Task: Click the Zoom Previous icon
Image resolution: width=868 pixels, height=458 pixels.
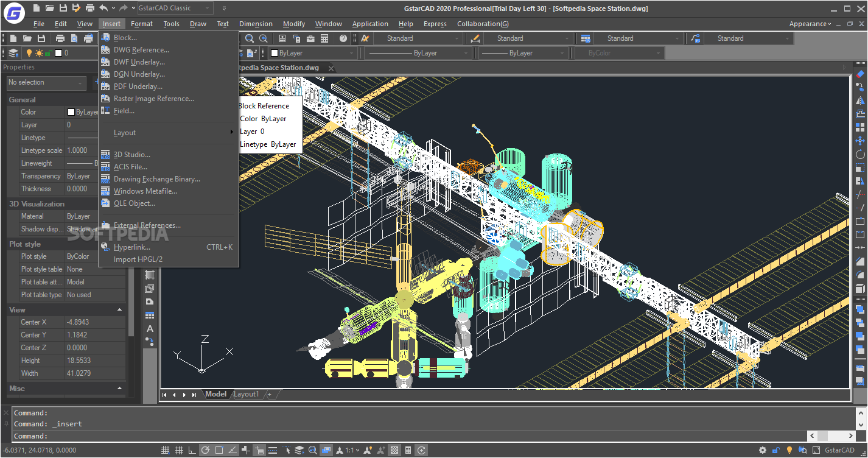Action: [264, 38]
